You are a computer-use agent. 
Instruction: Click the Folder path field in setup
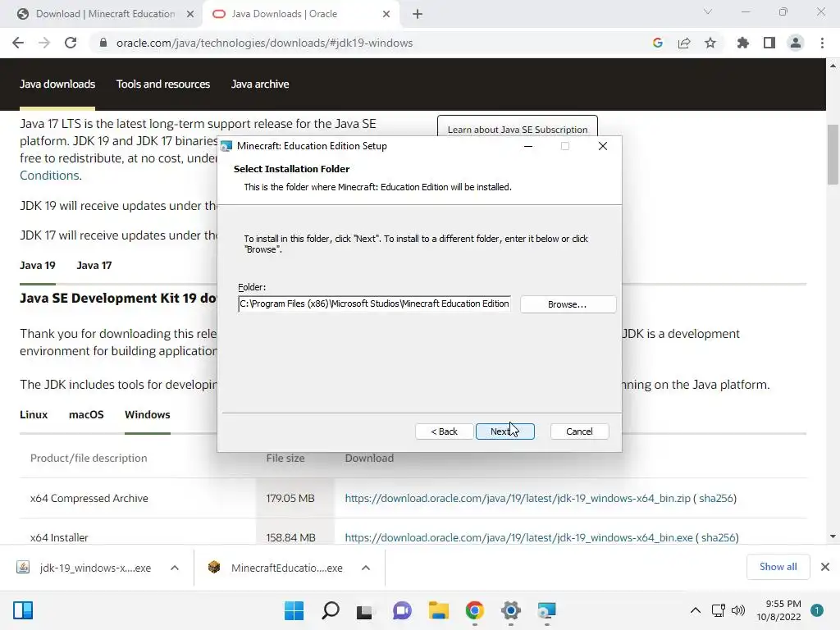point(374,304)
